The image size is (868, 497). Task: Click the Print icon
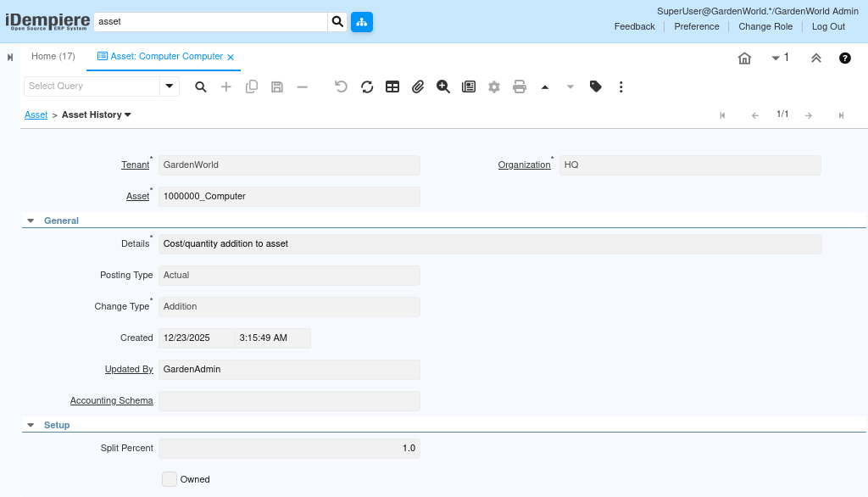coord(520,87)
